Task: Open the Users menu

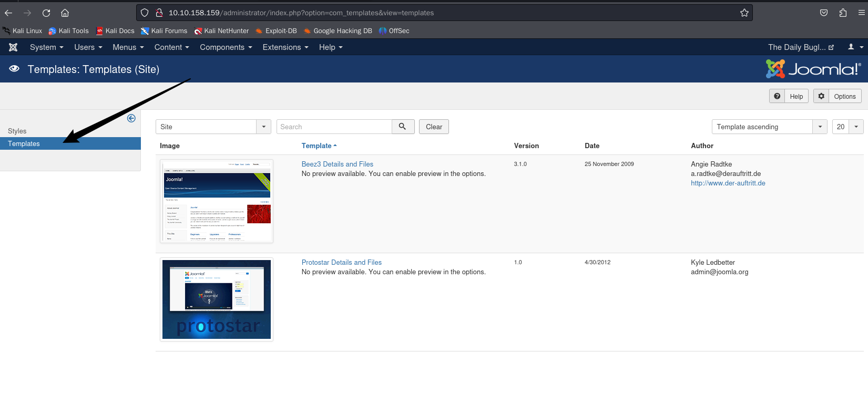Action: (x=88, y=47)
